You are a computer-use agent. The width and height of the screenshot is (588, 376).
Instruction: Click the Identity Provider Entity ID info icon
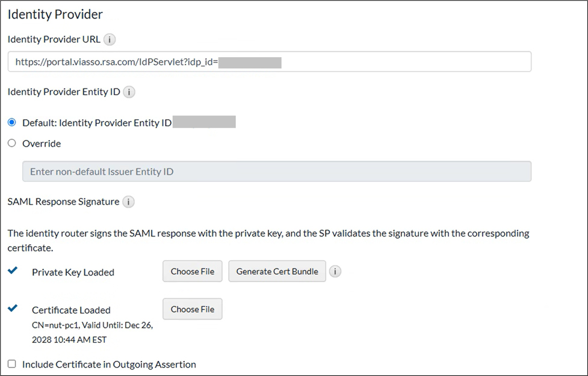pyautogui.click(x=129, y=92)
